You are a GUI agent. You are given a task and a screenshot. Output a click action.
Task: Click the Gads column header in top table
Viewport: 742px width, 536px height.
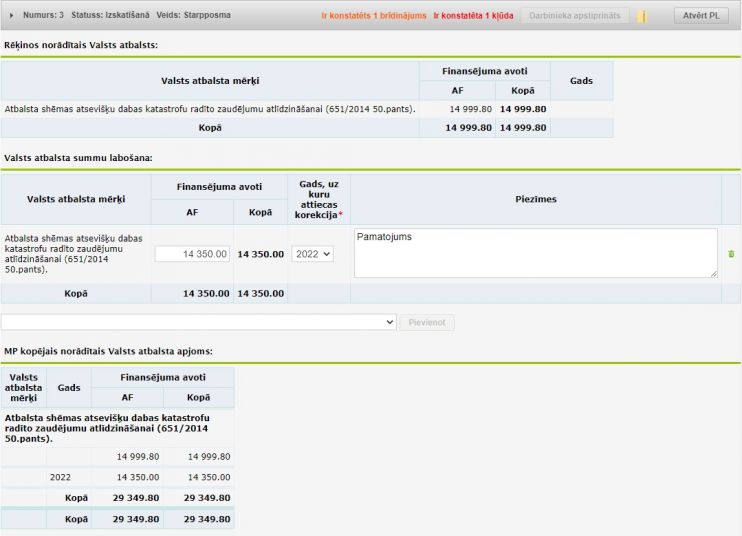coord(581,80)
